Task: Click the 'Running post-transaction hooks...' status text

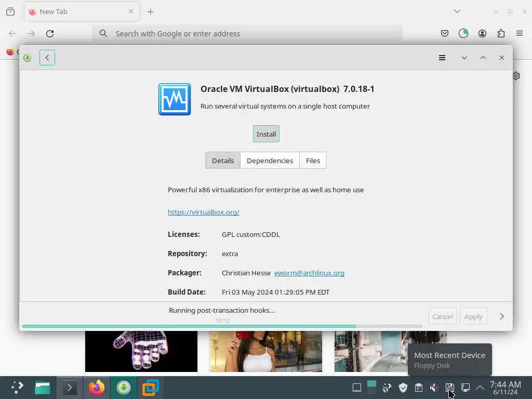Action: [x=222, y=311]
